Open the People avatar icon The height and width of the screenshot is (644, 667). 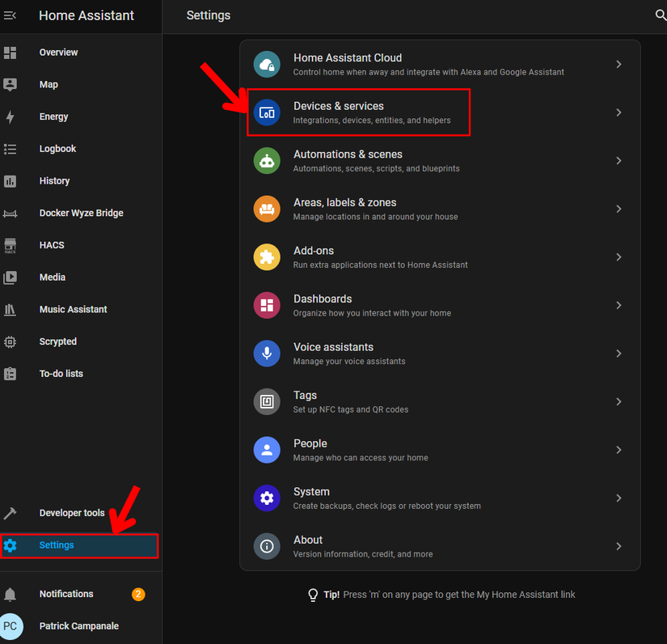(267, 450)
